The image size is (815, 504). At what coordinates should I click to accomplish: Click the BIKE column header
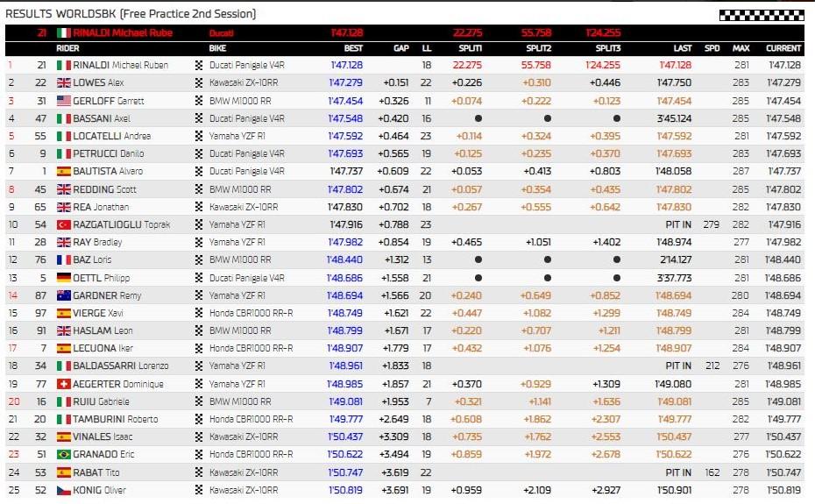(218, 48)
